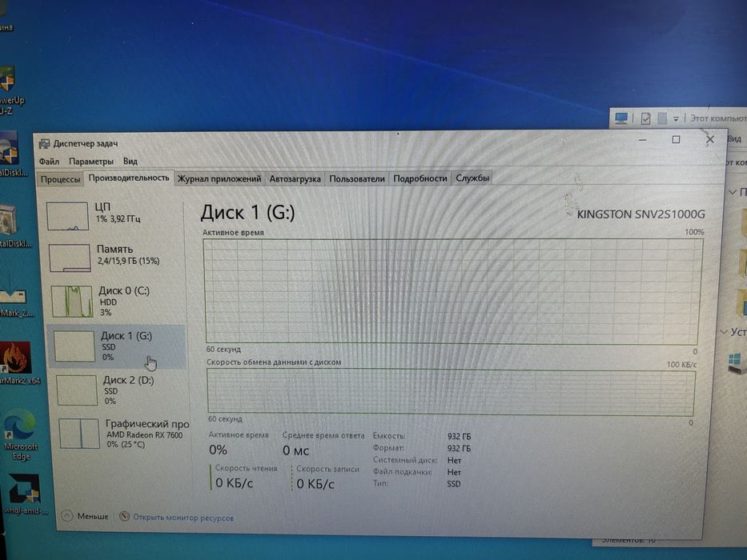Open the first CrystalDiskInfo desktop shortcut

tap(10, 154)
